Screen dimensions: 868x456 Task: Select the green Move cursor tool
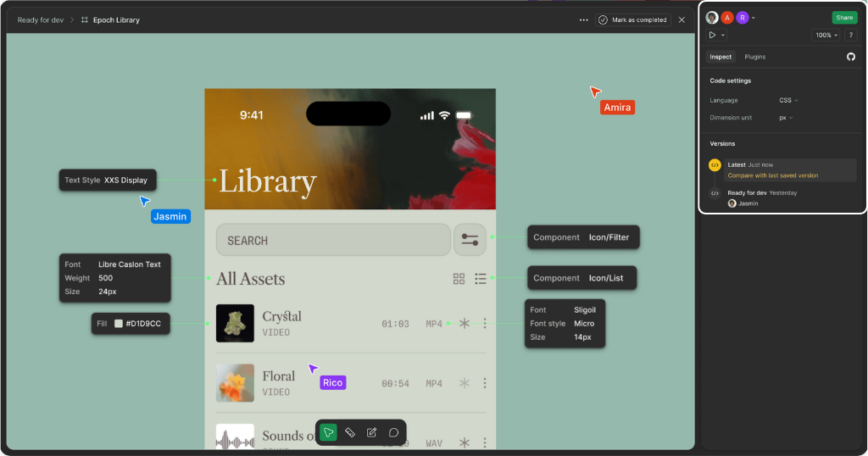pyautogui.click(x=328, y=433)
